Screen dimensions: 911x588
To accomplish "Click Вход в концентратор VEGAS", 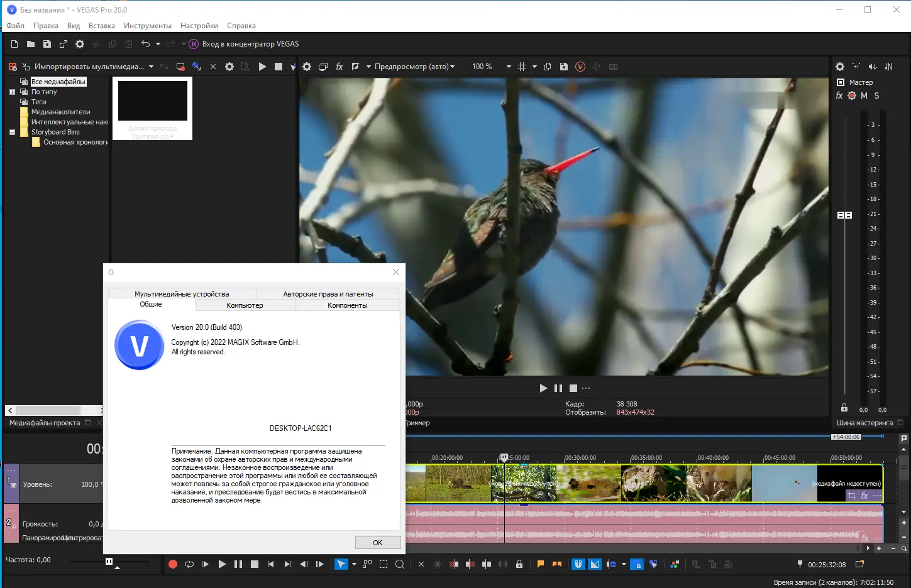I will click(x=250, y=44).
